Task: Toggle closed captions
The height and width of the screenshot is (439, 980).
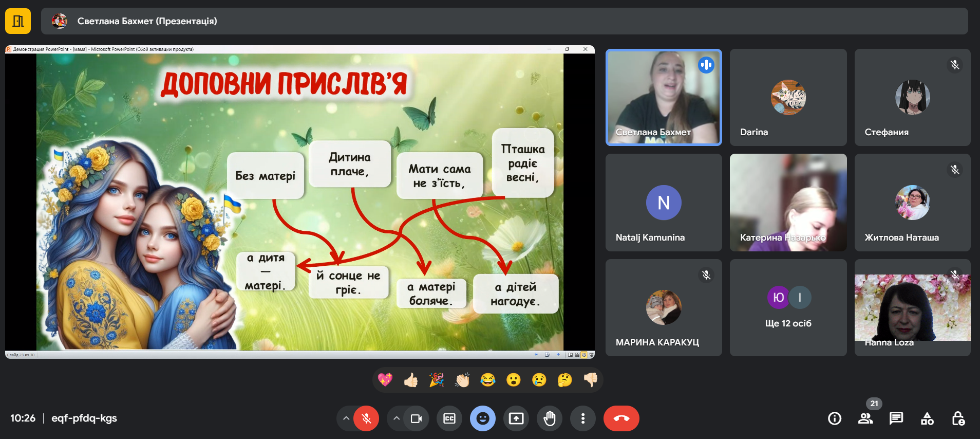Action: point(449,418)
